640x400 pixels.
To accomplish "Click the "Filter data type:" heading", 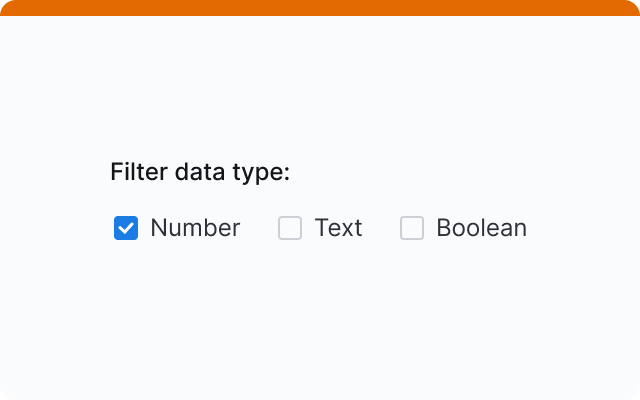I will pos(200,173).
